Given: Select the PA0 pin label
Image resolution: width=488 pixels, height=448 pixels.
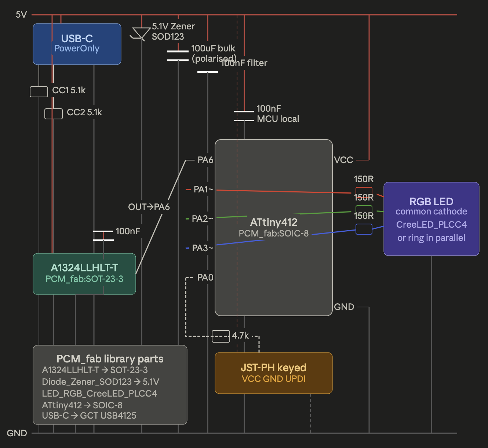Looking at the screenshot, I should (205, 278).
